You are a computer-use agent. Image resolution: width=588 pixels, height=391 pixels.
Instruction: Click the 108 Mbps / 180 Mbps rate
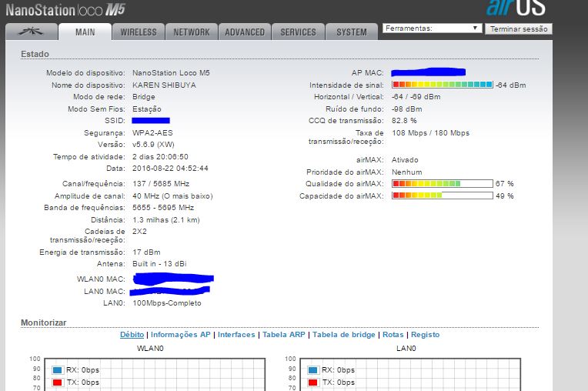(430, 132)
